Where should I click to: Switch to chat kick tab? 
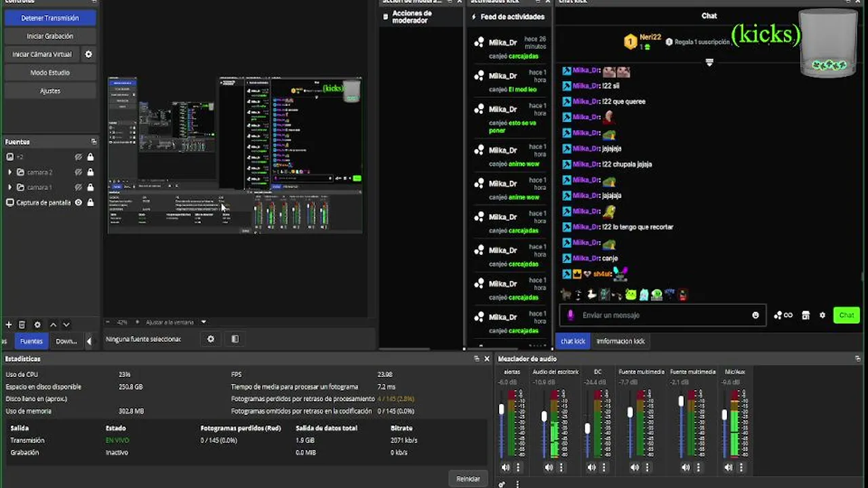573,341
